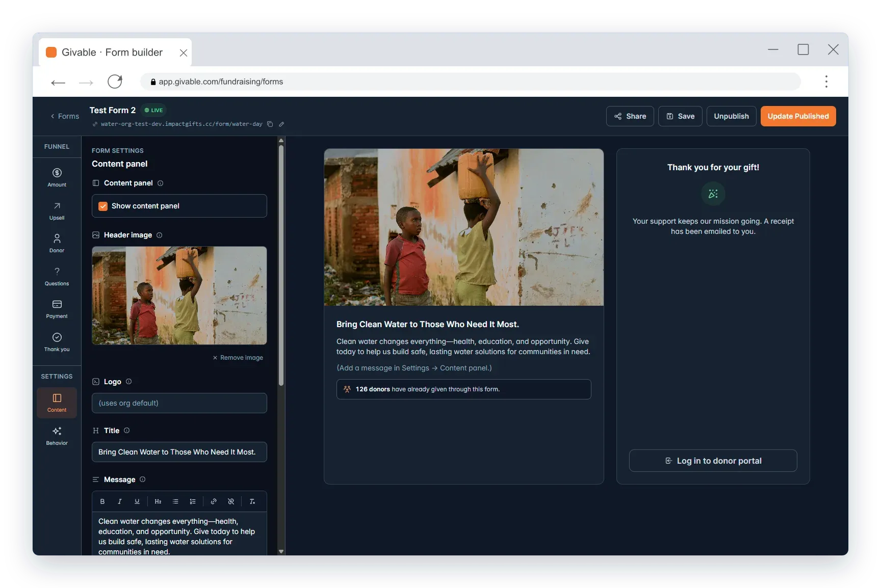Click the celebration confetti icon
Screen dimensions: 881x588
(713, 194)
